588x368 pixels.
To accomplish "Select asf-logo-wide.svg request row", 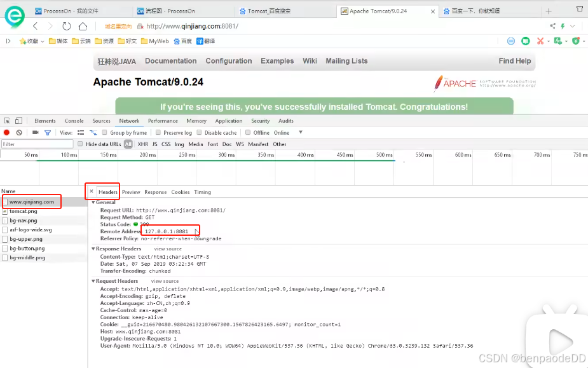I will tap(31, 229).
